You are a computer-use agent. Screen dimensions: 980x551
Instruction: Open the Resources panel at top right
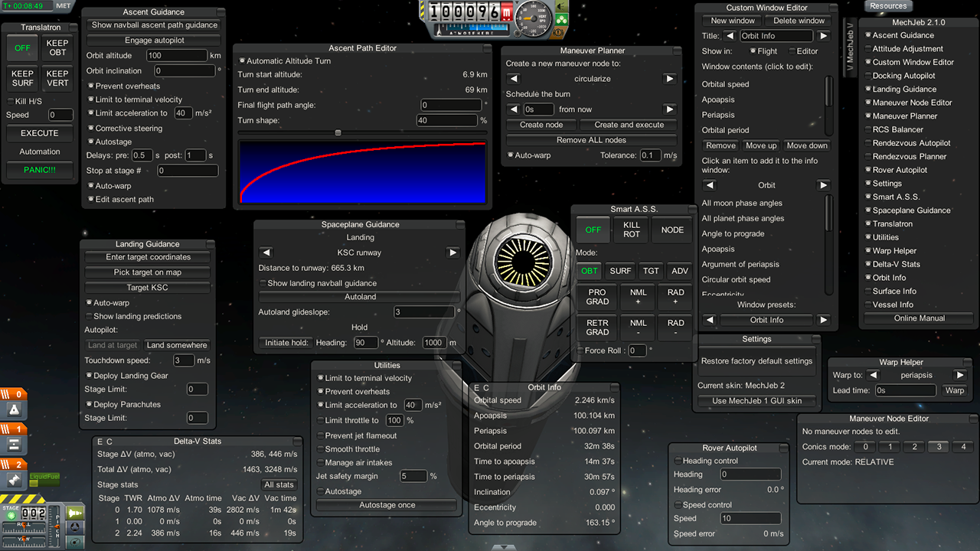pos(889,5)
